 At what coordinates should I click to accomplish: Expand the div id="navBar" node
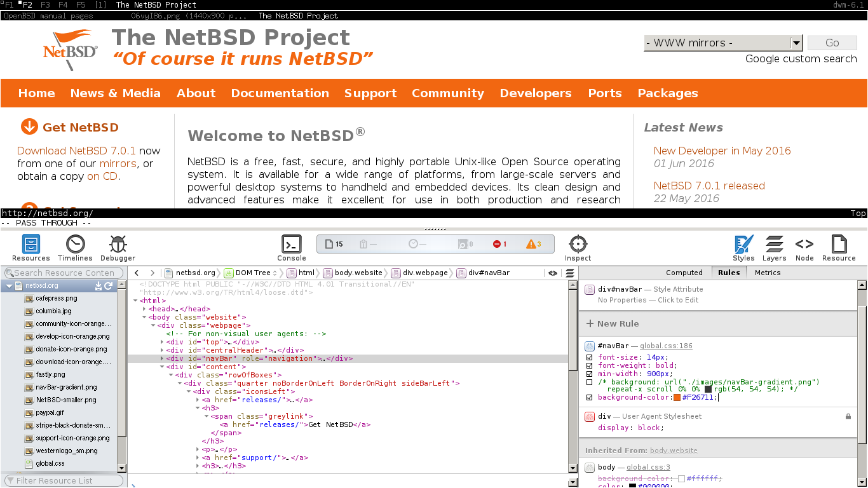click(162, 358)
